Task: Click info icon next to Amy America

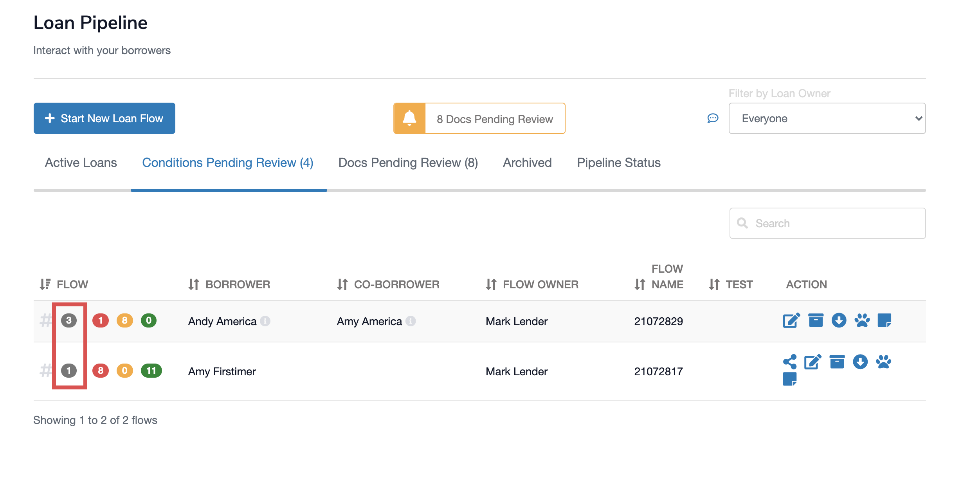Action: (x=411, y=321)
